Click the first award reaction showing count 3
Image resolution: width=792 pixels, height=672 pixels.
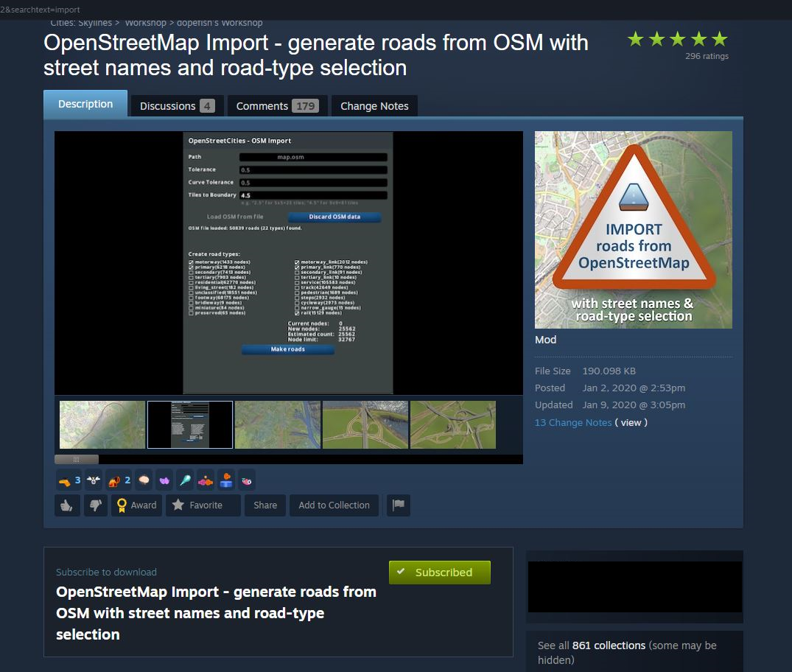[x=67, y=480]
